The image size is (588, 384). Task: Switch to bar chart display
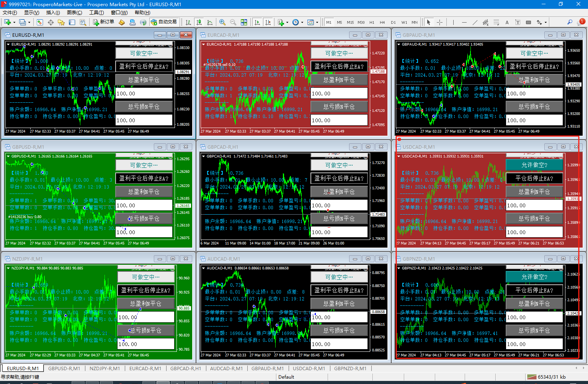click(x=188, y=22)
